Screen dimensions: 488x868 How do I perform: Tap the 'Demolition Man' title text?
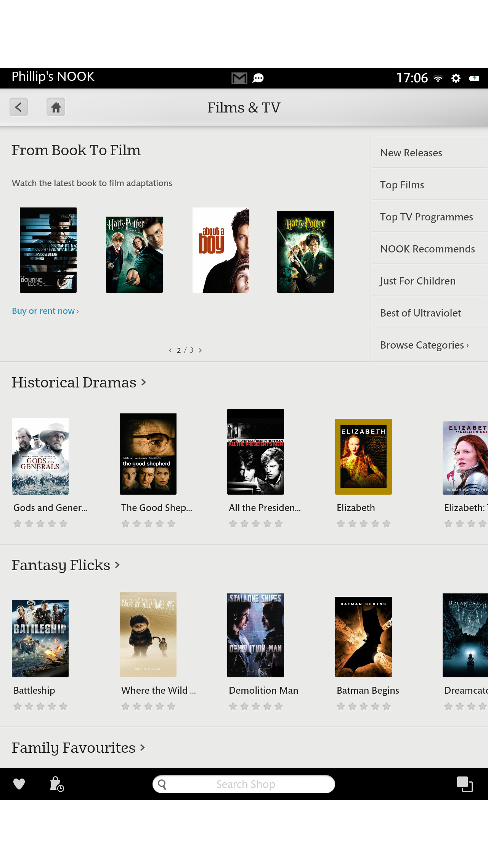click(263, 690)
